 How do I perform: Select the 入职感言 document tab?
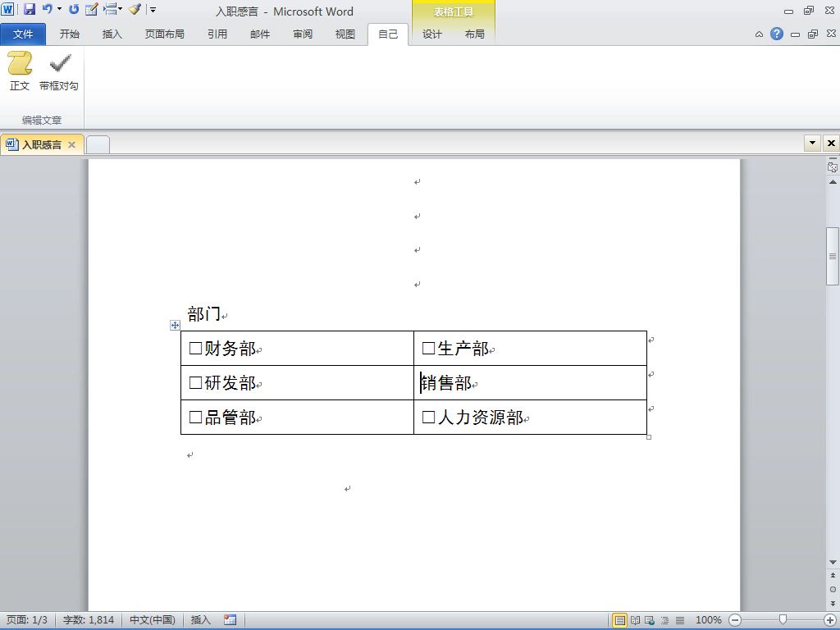coord(42,144)
